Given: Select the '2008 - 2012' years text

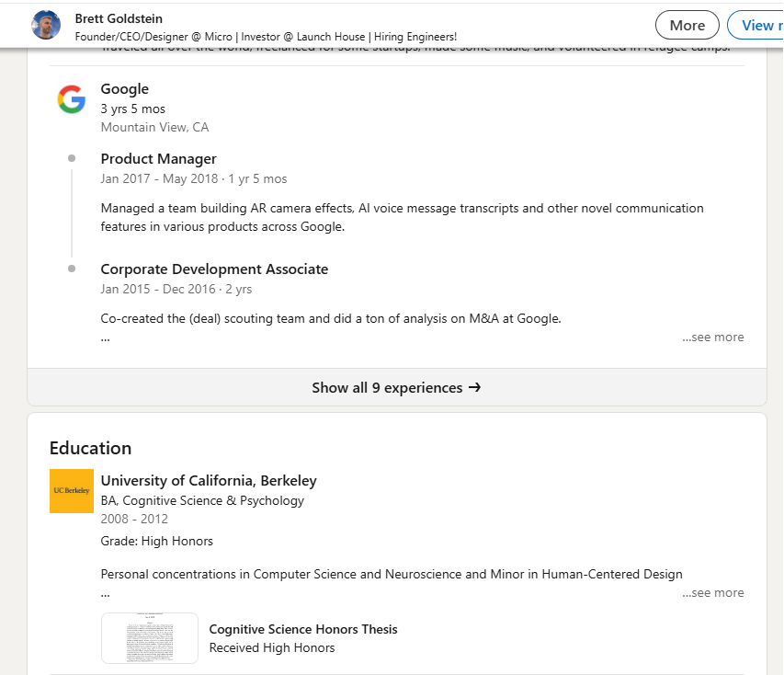Looking at the screenshot, I should (134, 519).
